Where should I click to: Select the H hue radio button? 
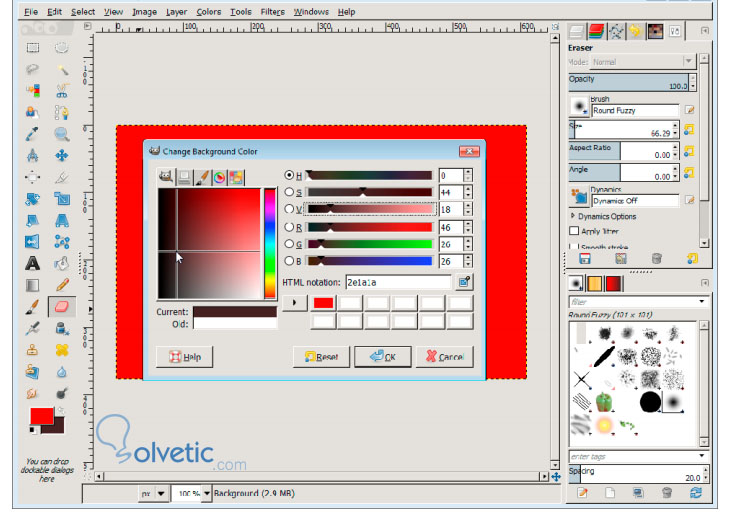coord(289,175)
